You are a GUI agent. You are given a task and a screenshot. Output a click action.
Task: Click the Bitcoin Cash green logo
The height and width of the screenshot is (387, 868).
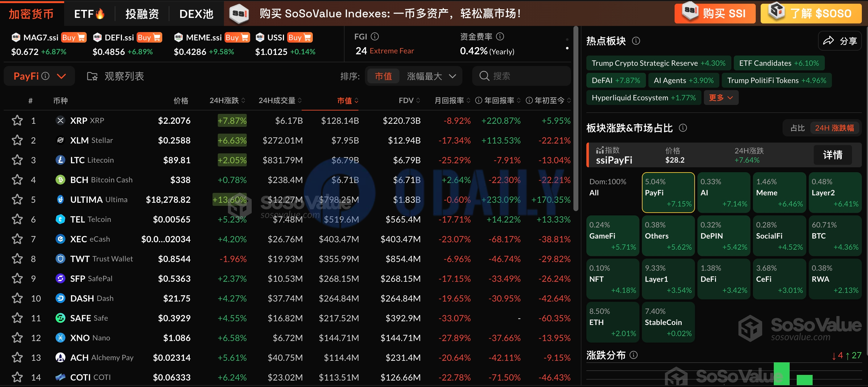(60, 180)
